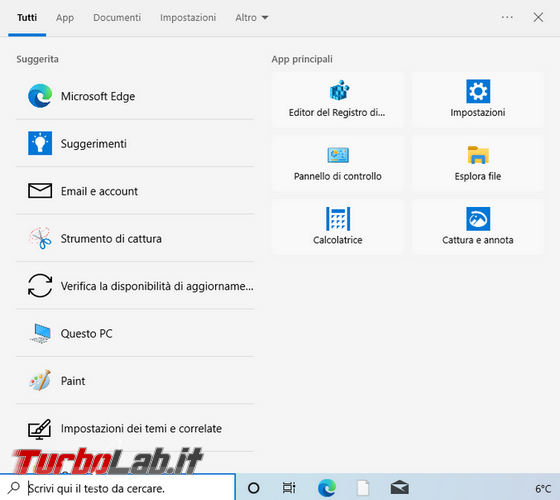Open the Impostazioni gear tile
This screenshot has width=560, height=500.
478,99
